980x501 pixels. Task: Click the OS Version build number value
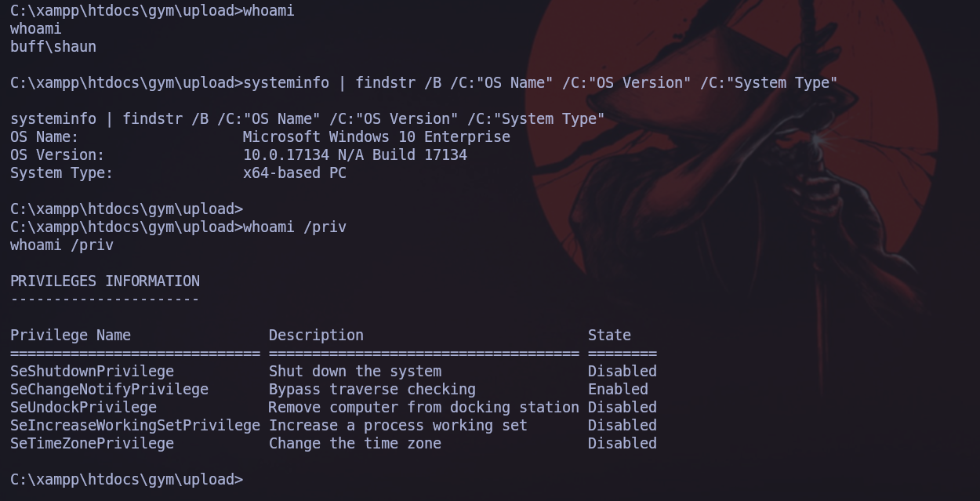click(x=355, y=155)
